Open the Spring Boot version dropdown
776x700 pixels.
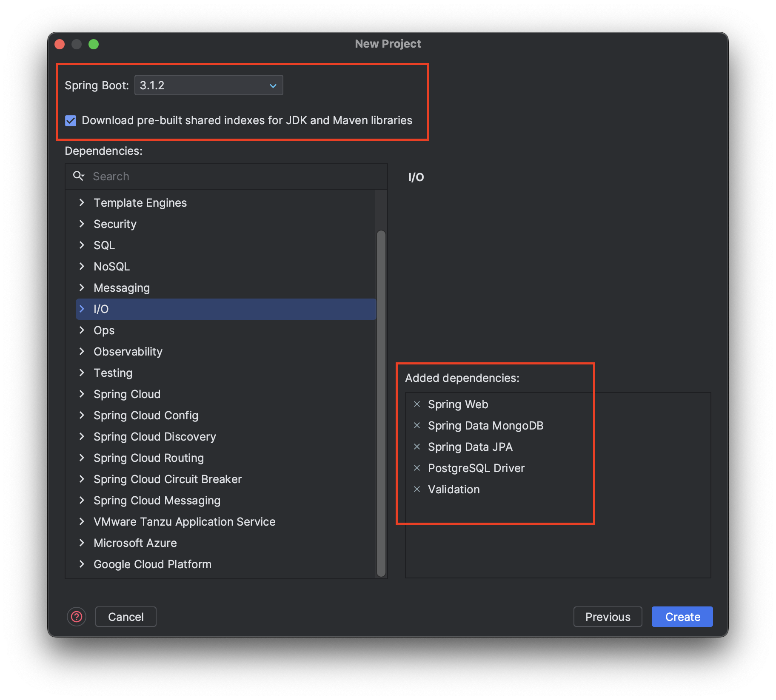point(208,85)
